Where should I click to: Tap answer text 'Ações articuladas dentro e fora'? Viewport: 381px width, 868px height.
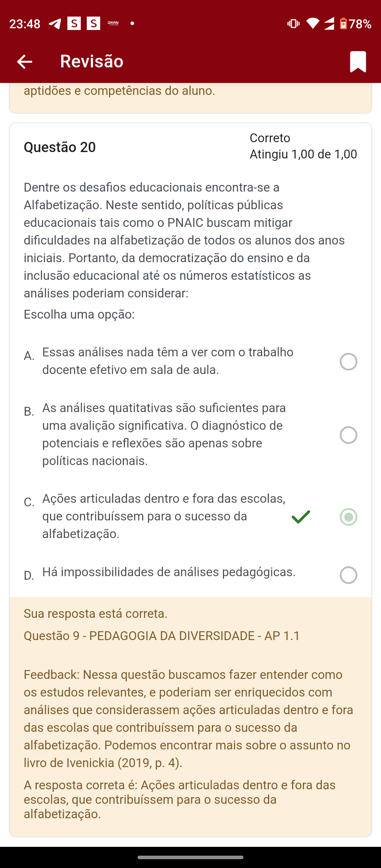164,499
